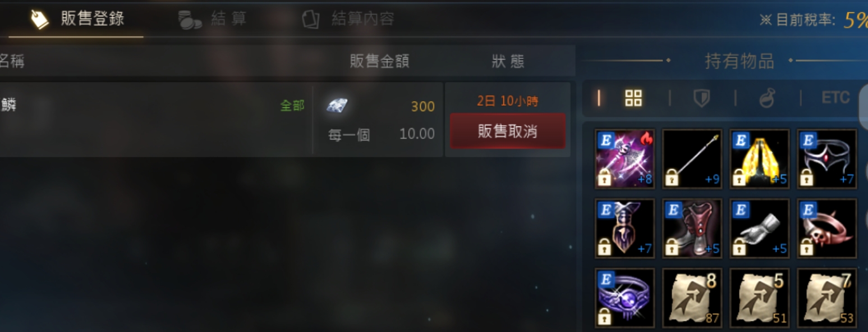Filter inventory by shield equipment icon
868x332 pixels.
[701, 99]
